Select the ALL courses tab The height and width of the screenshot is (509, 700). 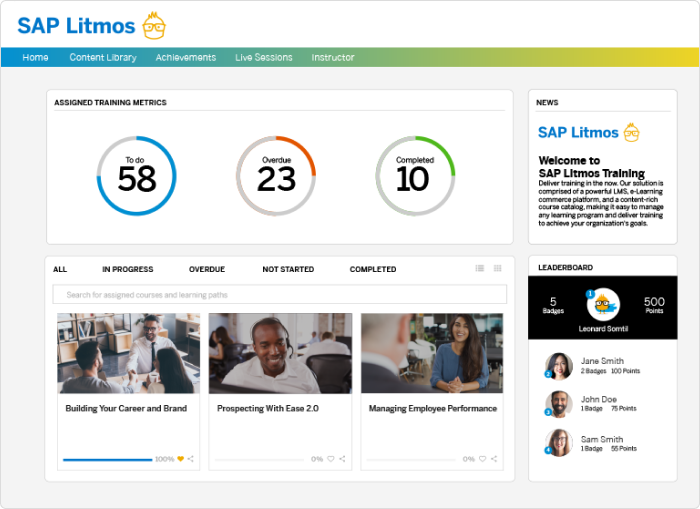coord(60,269)
